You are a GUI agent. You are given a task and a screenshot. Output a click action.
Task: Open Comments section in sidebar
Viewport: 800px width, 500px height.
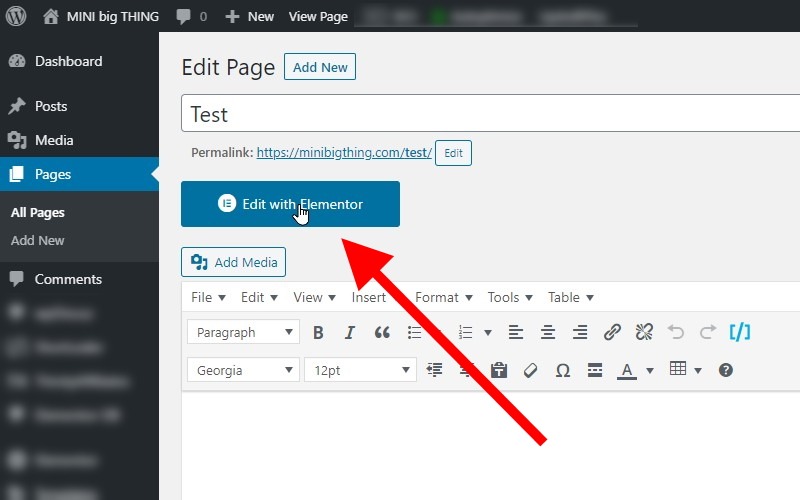click(x=79, y=279)
